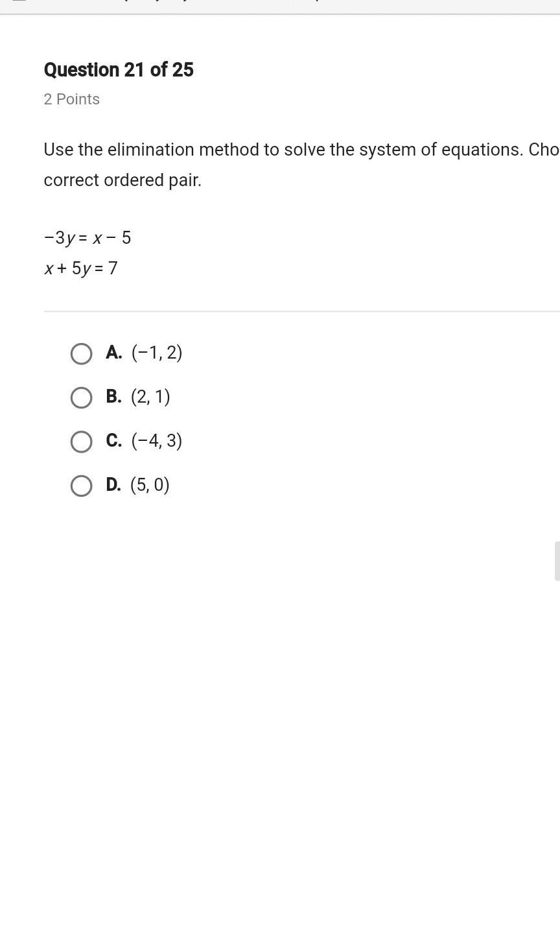This screenshot has width=560, height=946.
Task: Pick the (−4, 3) answer text
Action: pyautogui.click(x=157, y=441)
